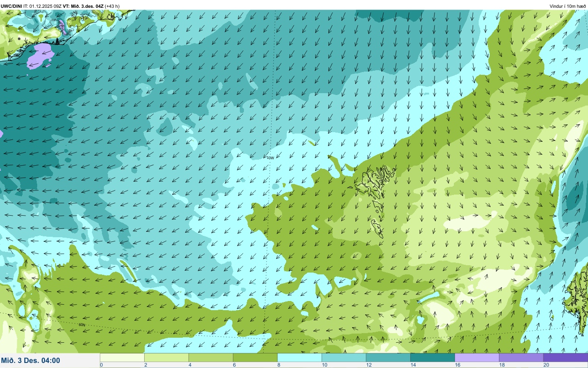Viewport: 588px width, 368px height.
Task: Click the yellow-green 4–6 legend swatch
Action: click(x=211, y=357)
